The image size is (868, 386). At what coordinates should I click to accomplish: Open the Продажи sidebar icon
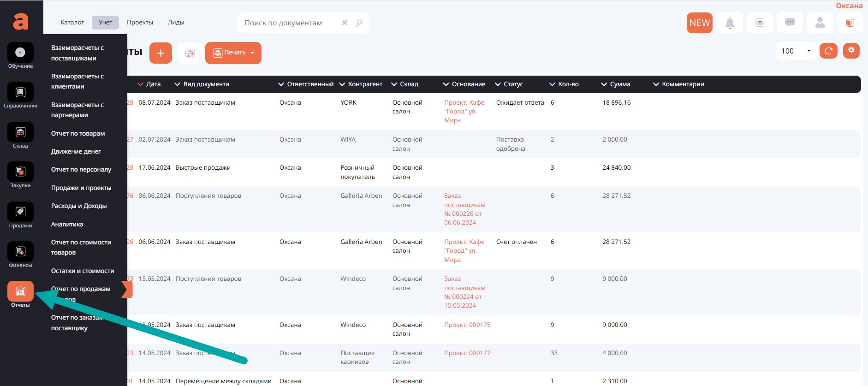[20, 212]
